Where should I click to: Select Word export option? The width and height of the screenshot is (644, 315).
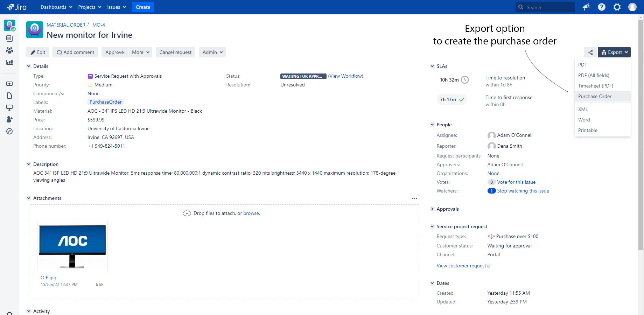click(603, 120)
